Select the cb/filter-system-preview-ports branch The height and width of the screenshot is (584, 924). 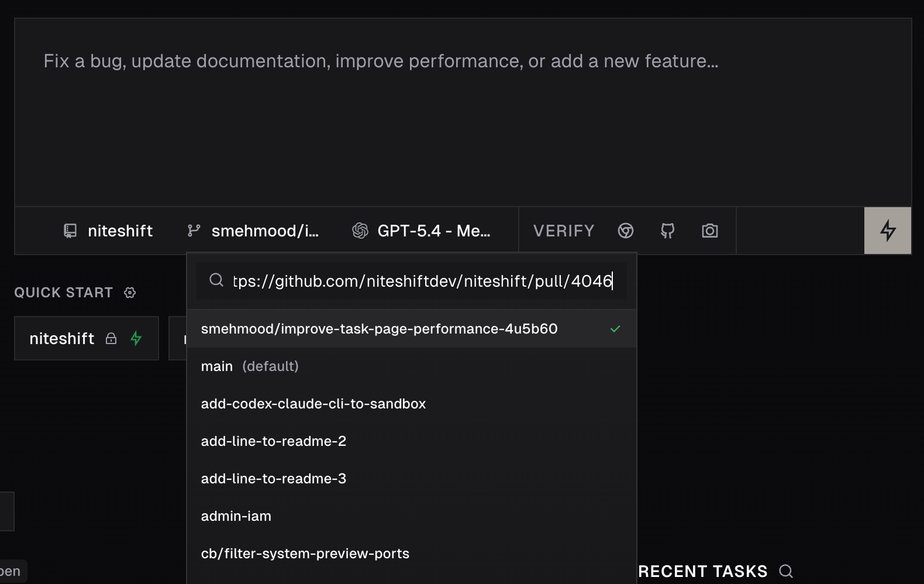pyautogui.click(x=305, y=554)
